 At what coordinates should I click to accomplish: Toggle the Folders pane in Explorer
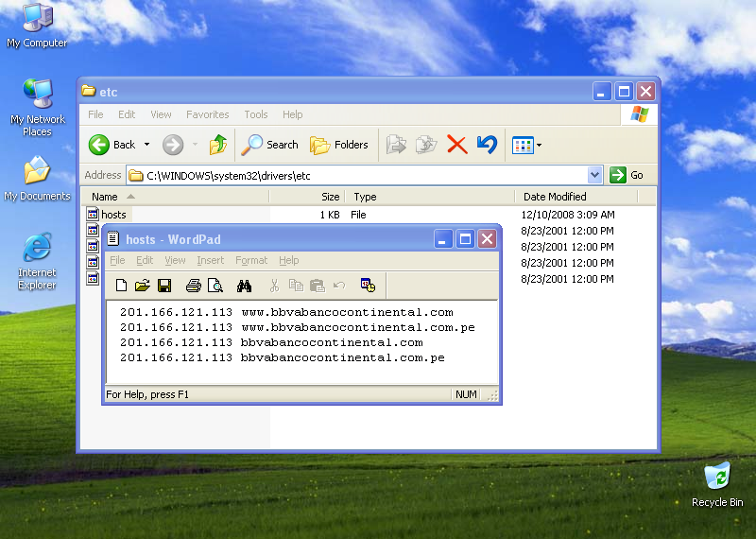click(339, 145)
